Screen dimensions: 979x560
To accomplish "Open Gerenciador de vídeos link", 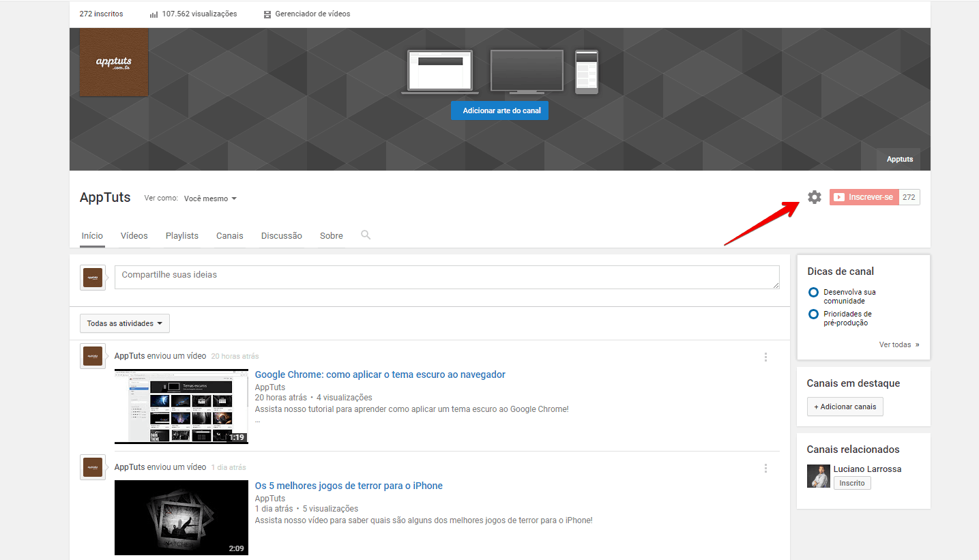I will click(312, 14).
